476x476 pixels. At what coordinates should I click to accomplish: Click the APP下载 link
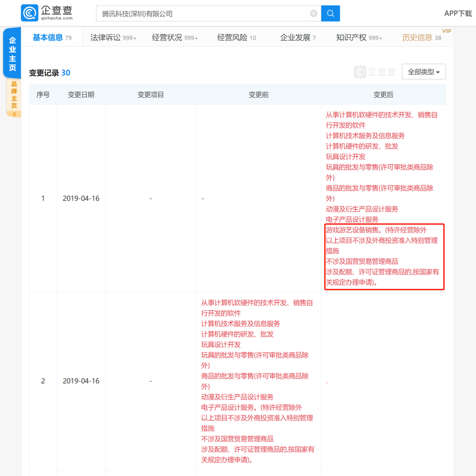click(x=458, y=13)
